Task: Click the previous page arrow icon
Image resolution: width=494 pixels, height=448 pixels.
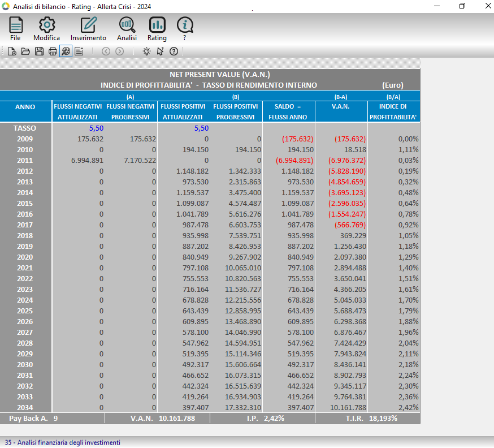Action: click(106, 51)
